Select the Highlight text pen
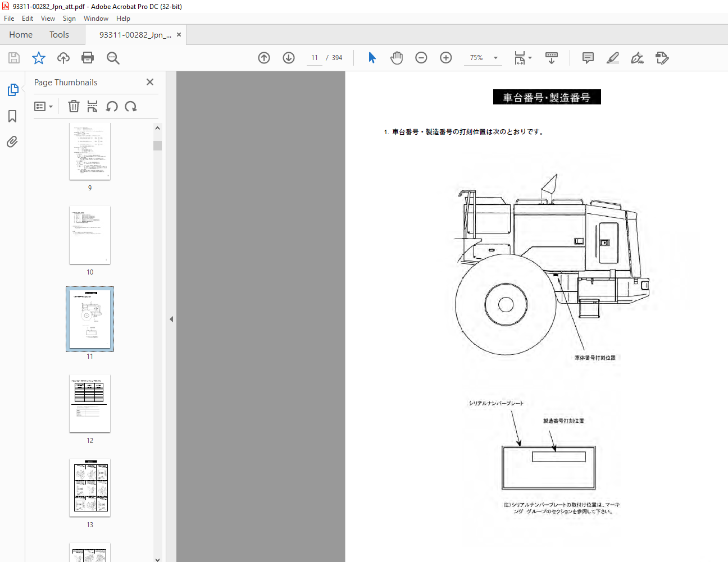The width and height of the screenshot is (728, 562). 613,58
